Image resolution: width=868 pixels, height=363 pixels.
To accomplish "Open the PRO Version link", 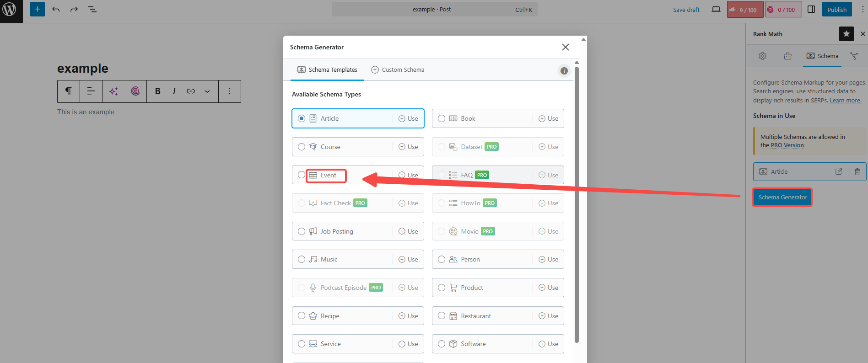I will (x=787, y=145).
